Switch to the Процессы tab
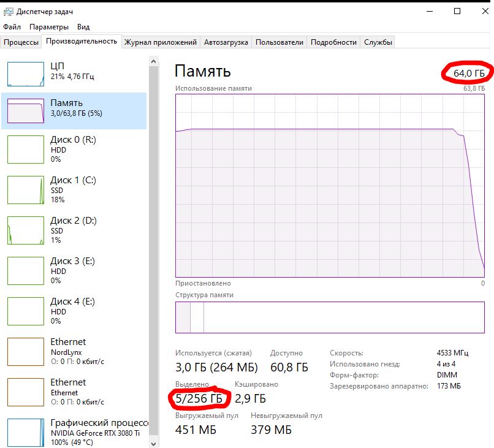The height and width of the screenshot is (448, 494). point(21,42)
